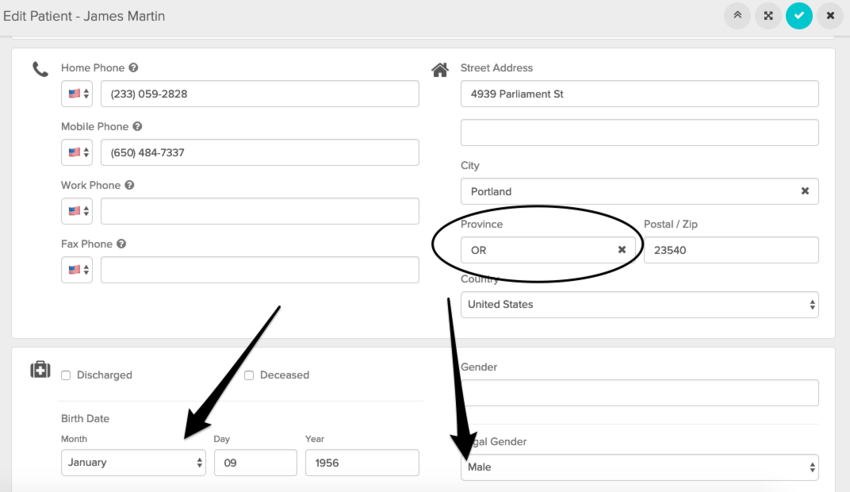Click the help icon beside Fax Phone
Viewport: 850px width, 492px height.
[x=121, y=244]
